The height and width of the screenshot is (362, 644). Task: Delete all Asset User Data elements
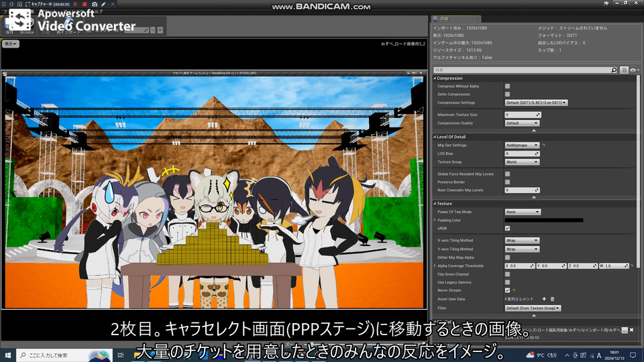[x=552, y=299]
